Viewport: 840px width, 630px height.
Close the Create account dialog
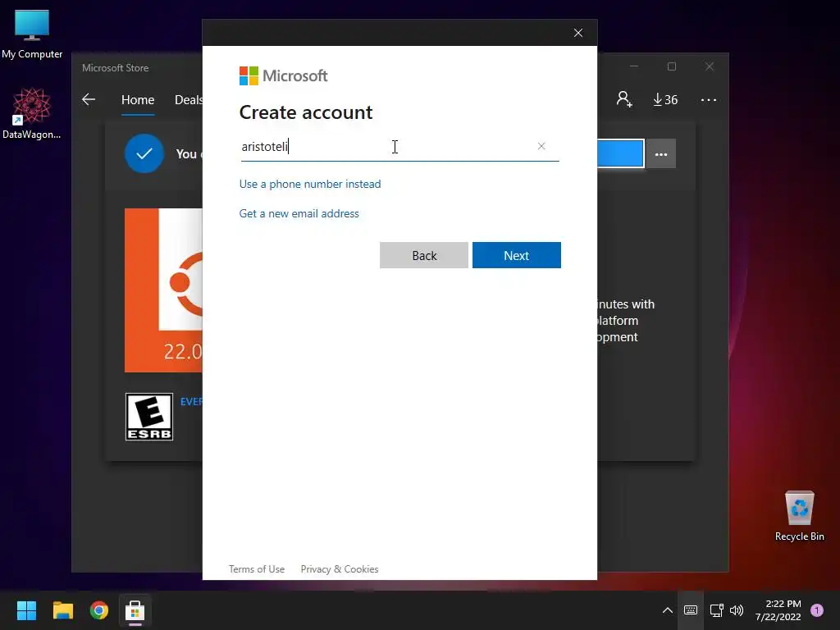578,33
